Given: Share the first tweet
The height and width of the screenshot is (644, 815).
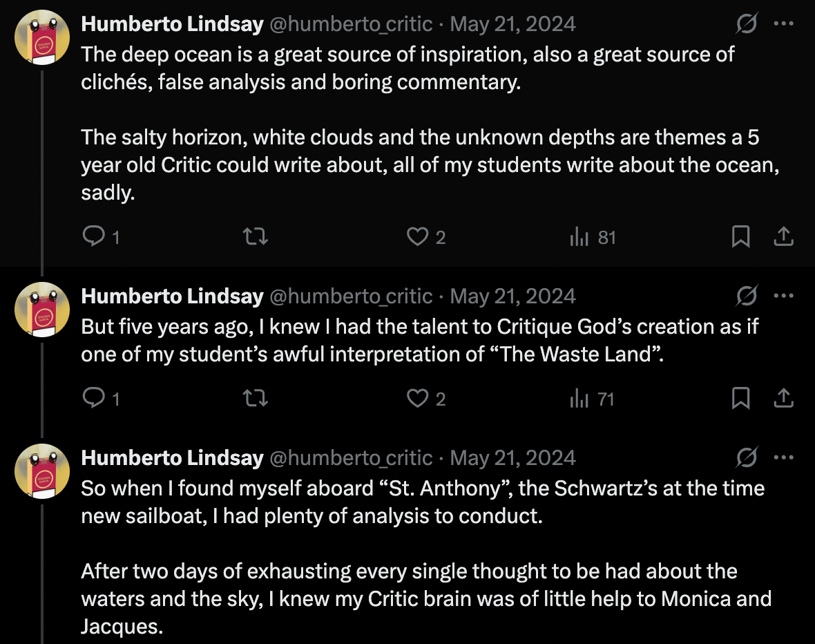Looking at the screenshot, I should tap(783, 237).
